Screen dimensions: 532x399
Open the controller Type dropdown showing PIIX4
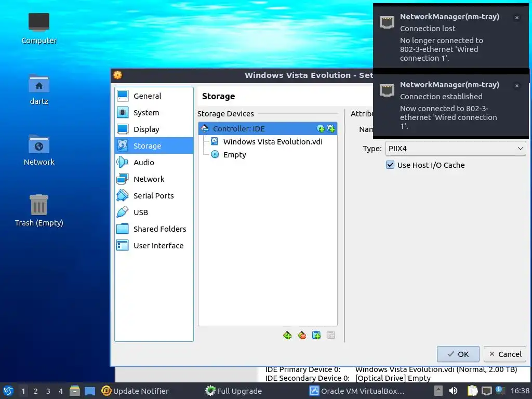coord(455,149)
